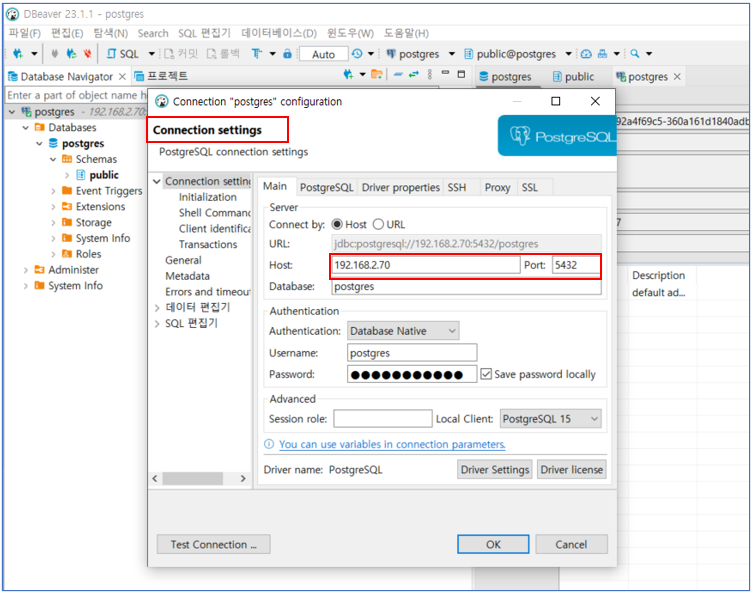Open the variables in connection parameters link
Viewport: 753px width, 594px height.
392,444
